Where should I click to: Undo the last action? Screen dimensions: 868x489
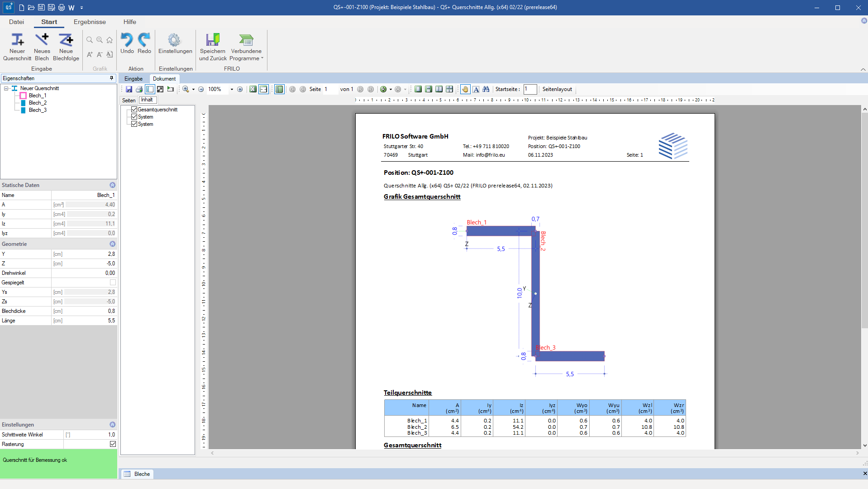click(127, 44)
